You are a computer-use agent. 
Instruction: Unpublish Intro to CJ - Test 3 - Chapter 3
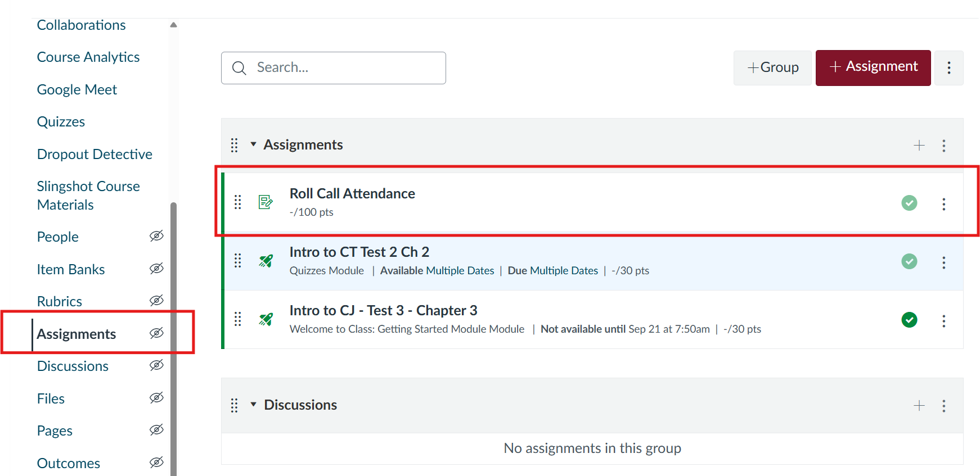pos(909,320)
